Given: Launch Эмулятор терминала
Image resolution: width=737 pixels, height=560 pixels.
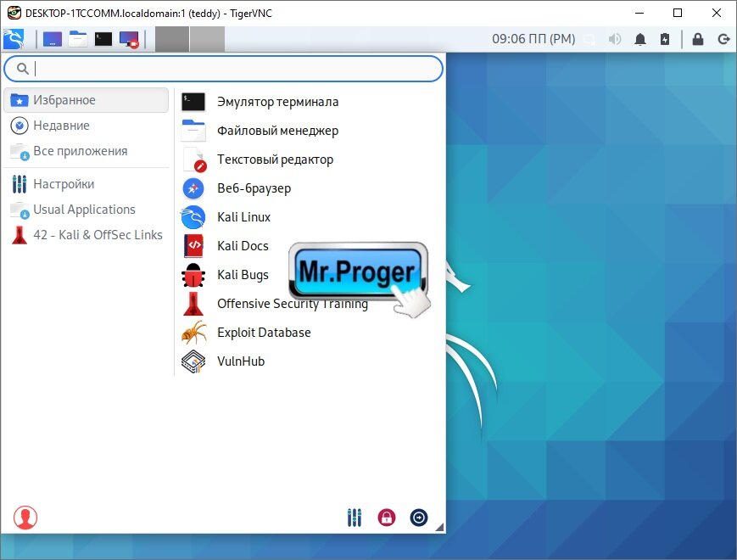Looking at the screenshot, I should (310, 102).
